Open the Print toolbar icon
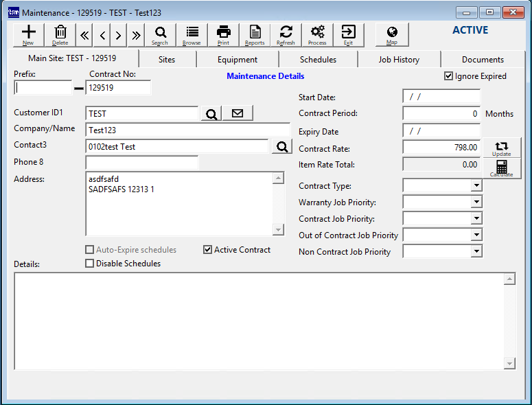Viewport: 532px width, 405px height. pos(223,34)
